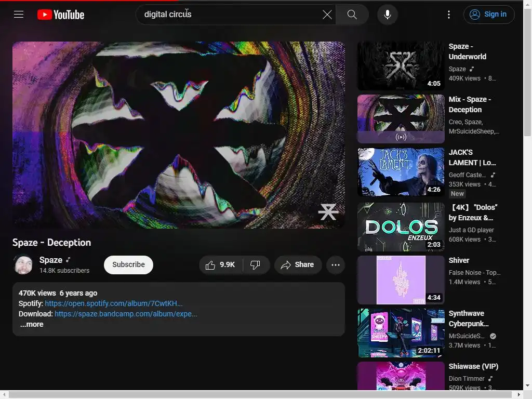Open Shiawase (VIP) thumbnail
The height and width of the screenshot is (399, 532).
click(401, 376)
